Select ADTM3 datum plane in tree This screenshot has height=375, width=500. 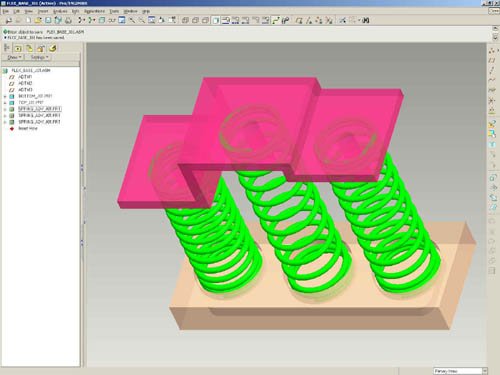tap(25, 90)
